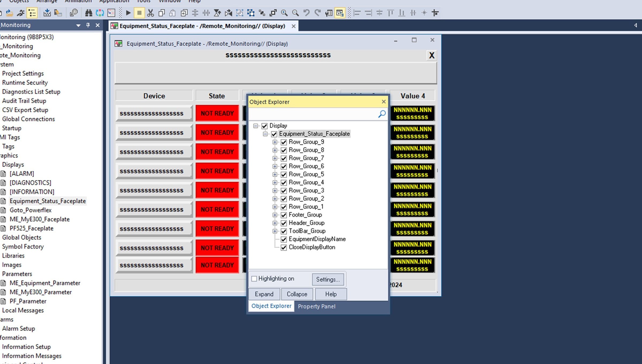The image size is (642, 364).
Task: Uncheck the Display root checkbox
Action: click(265, 126)
